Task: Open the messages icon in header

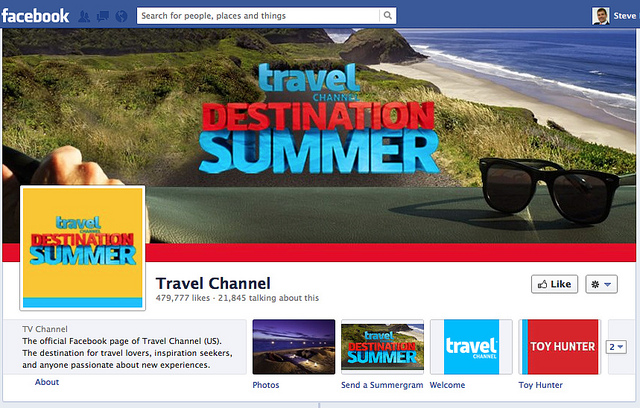Action: pos(102,16)
